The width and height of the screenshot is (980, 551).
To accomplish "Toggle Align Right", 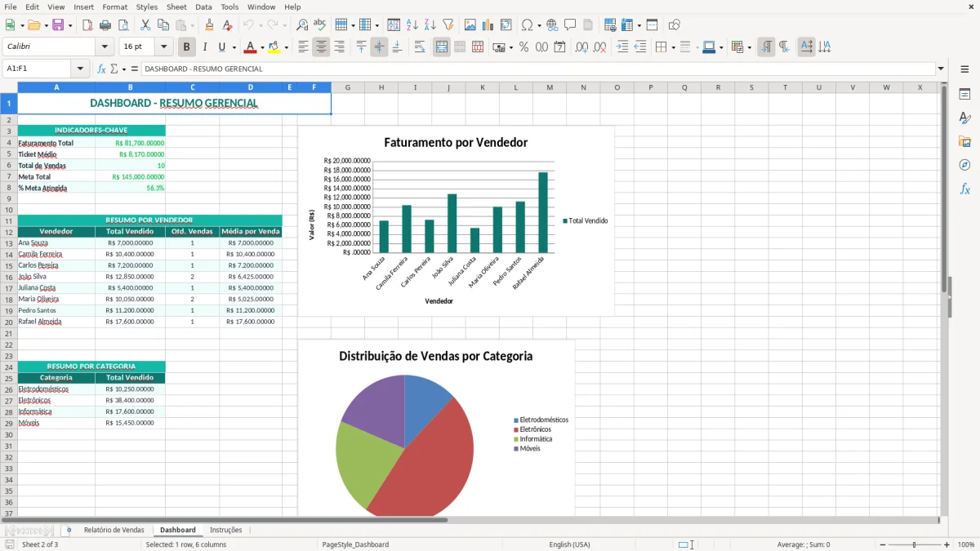I will tap(339, 47).
